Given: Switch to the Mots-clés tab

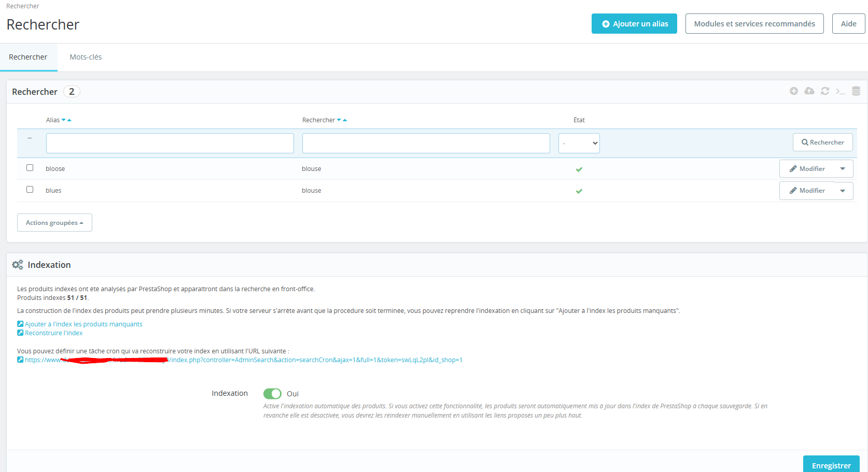Looking at the screenshot, I should (86, 57).
